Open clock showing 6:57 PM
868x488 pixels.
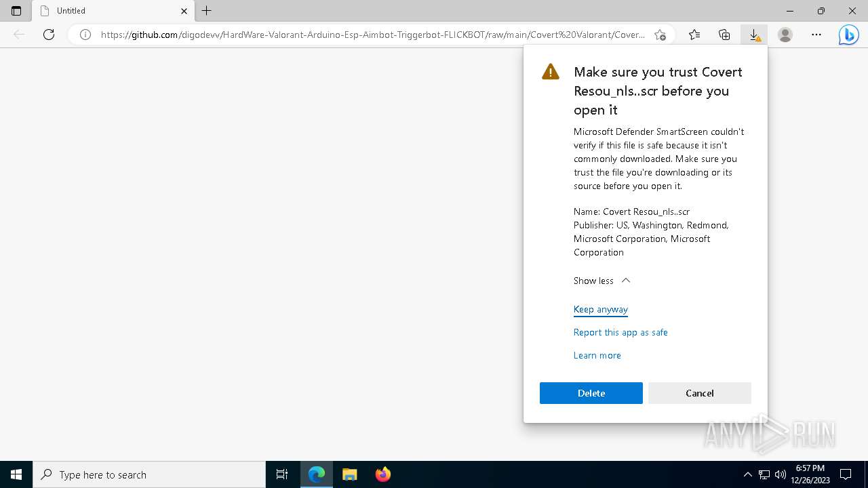click(810, 474)
